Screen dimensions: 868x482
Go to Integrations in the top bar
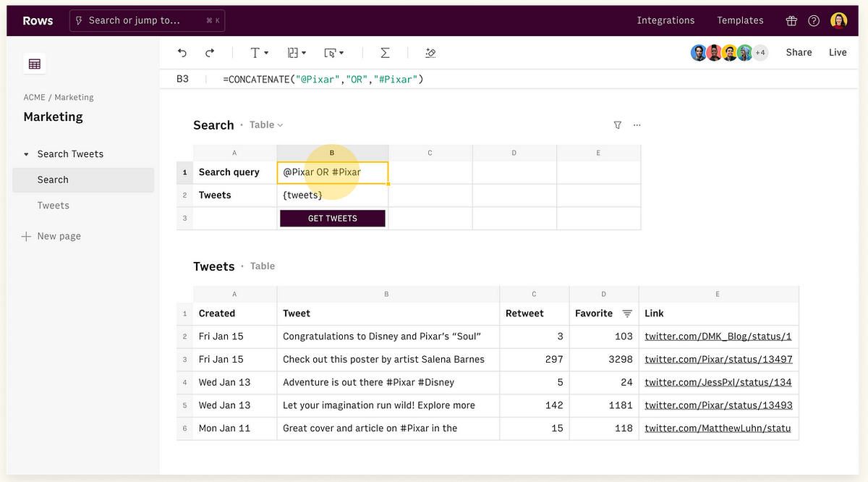click(x=665, y=20)
